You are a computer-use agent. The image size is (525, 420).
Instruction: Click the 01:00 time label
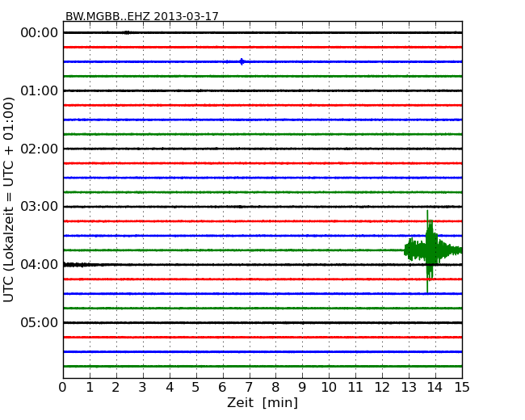tap(40, 90)
